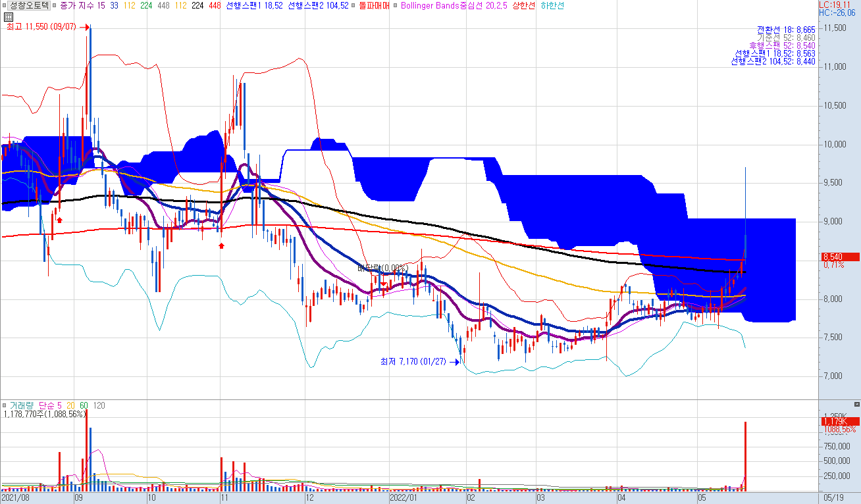Click the red 1,179K volume tag
This screenshot has width=861, height=504.
(x=840, y=421)
